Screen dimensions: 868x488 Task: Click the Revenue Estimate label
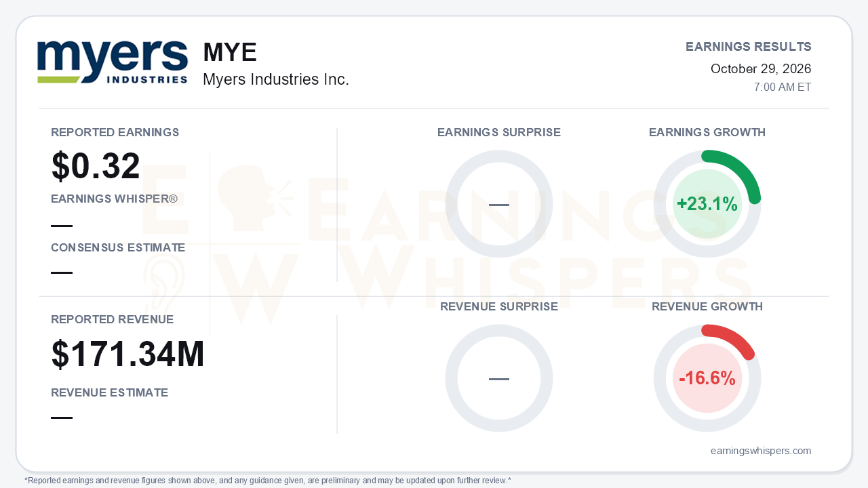pos(110,392)
